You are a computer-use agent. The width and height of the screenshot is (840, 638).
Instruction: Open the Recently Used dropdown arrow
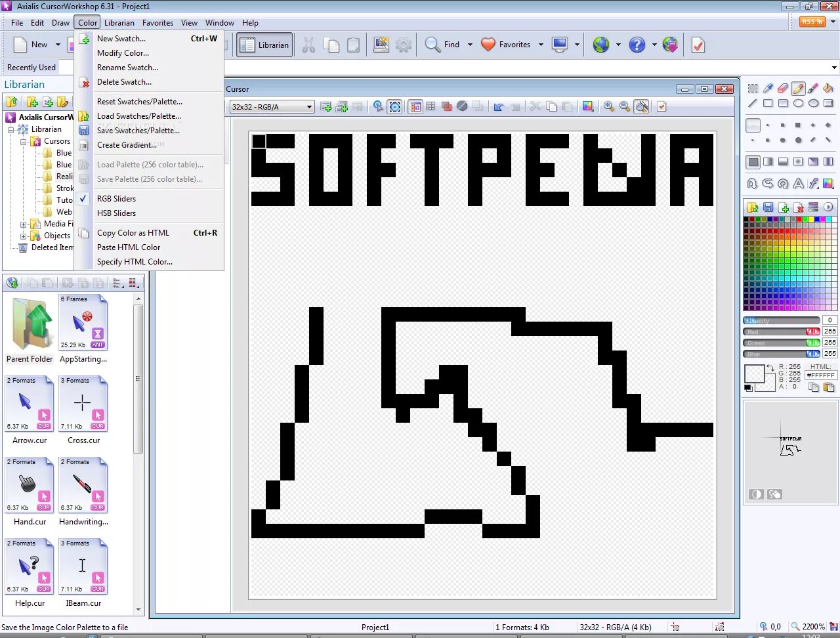click(834, 68)
